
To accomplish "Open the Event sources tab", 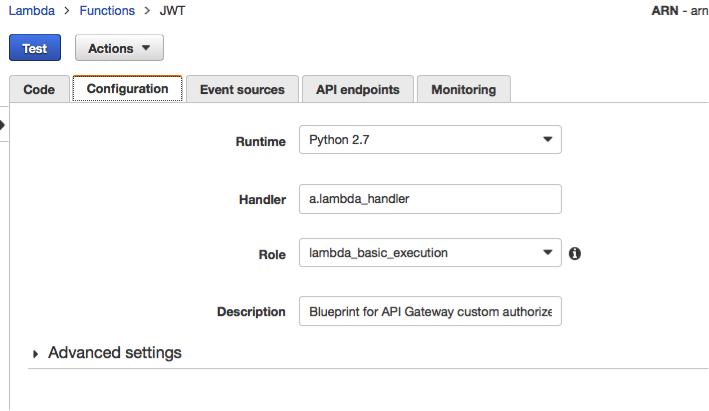I will pyautogui.click(x=242, y=89).
